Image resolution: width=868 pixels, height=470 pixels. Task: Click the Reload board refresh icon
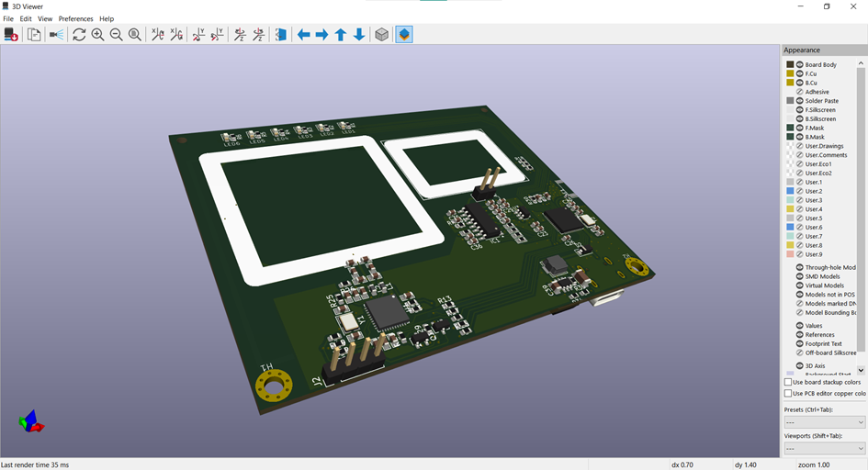79,35
